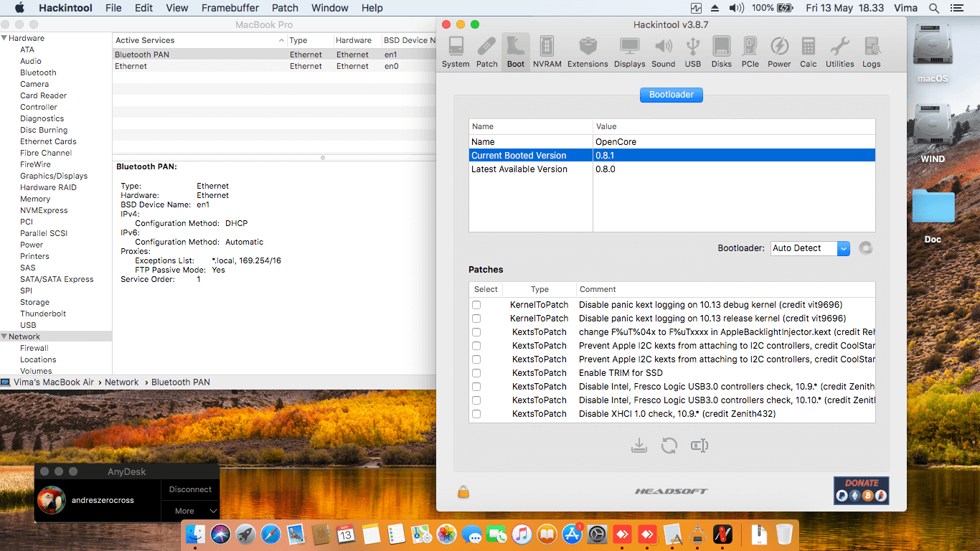This screenshot has width=980, height=551.
Task: Open the Help menu
Action: [x=372, y=8]
